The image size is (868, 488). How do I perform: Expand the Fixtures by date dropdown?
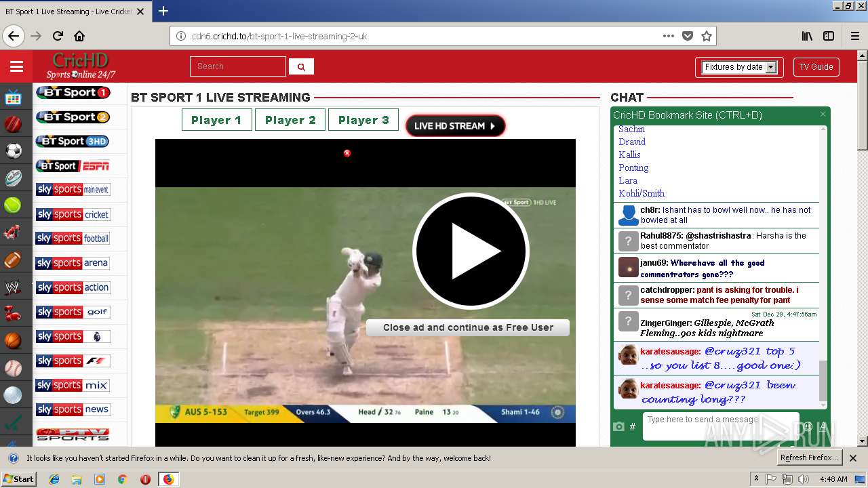click(x=739, y=67)
